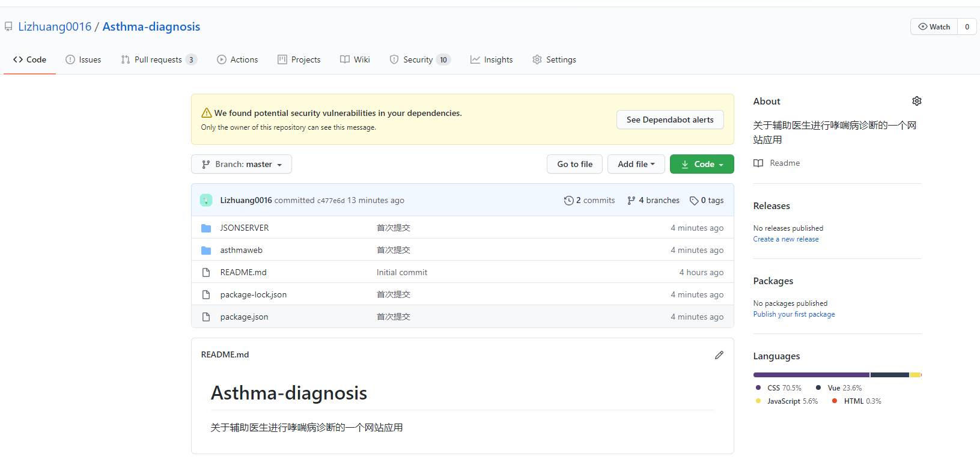The height and width of the screenshot is (474, 980).
Task: Click the Pull requests icon
Action: point(126,59)
